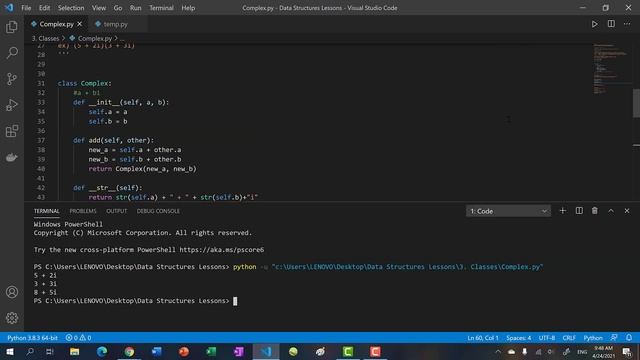Close the Complex.py tab

[x=80, y=24]
